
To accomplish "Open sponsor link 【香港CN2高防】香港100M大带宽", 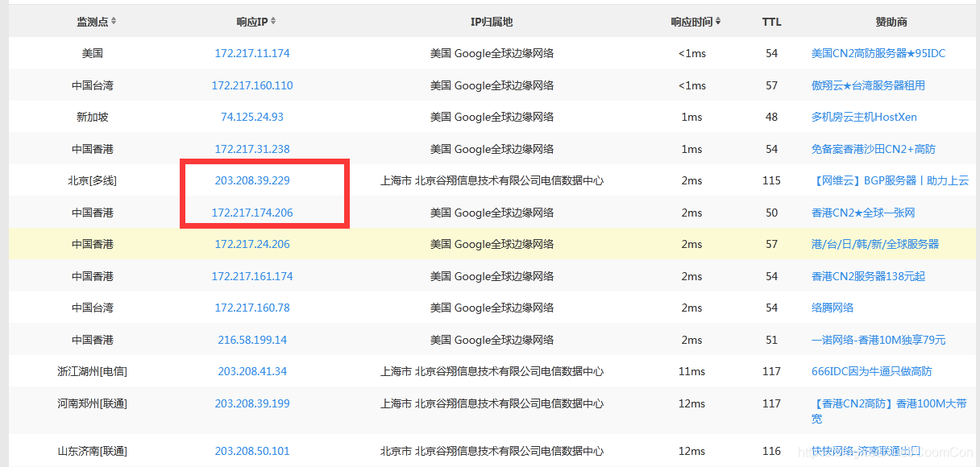I will tap(890, 411).
